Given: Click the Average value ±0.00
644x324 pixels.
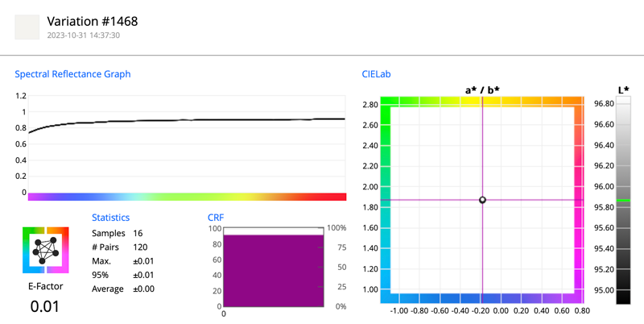Looking at the screenshot, I should point(144,289).
